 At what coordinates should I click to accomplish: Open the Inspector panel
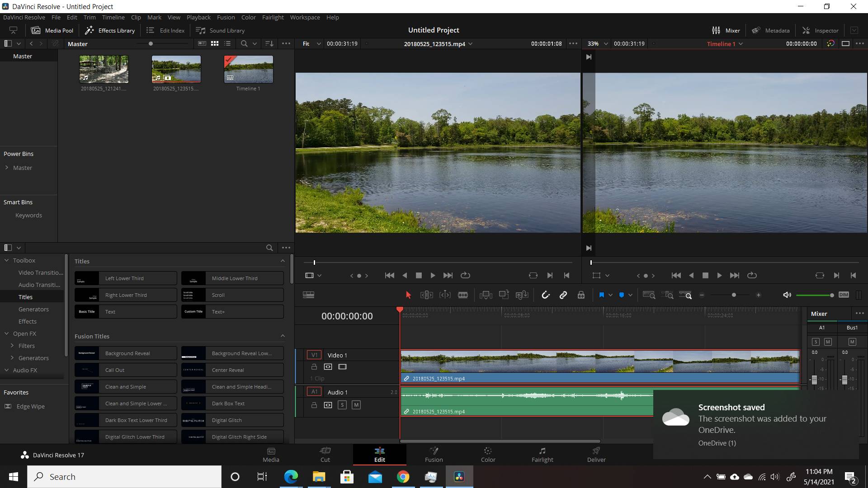[x=821, y=30]
